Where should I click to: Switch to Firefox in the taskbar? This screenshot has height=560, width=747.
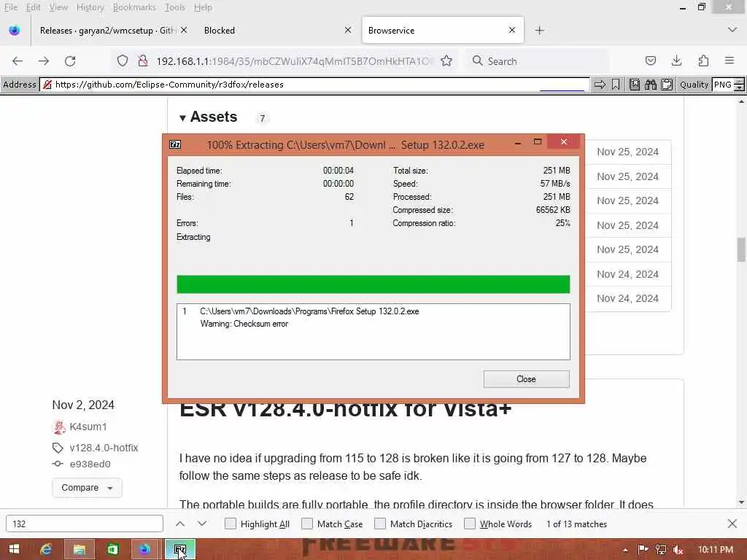pos(145,549)
